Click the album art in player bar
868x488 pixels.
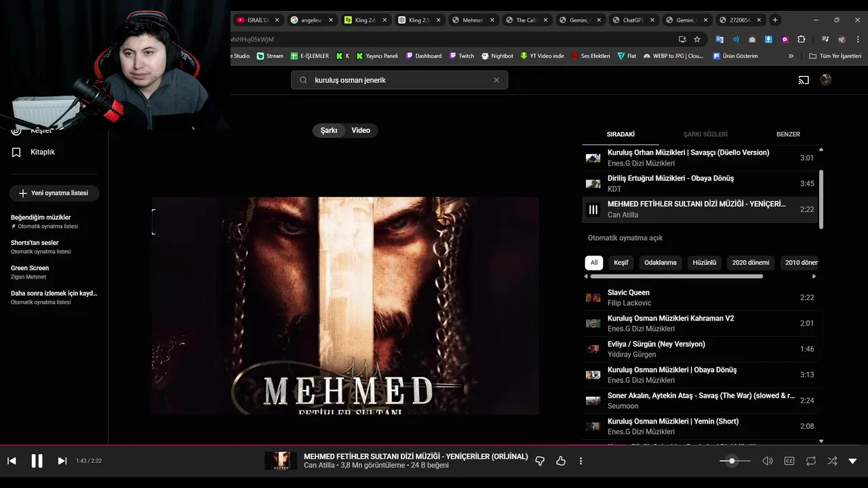coord(281,461)
